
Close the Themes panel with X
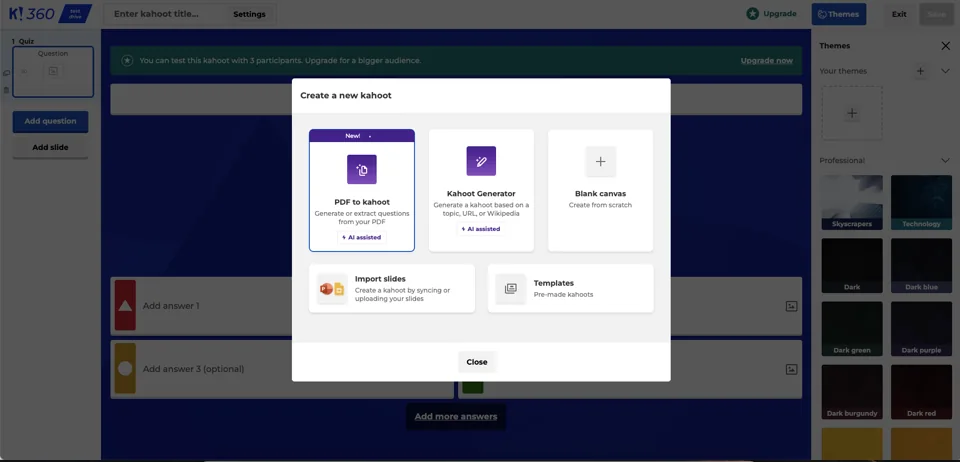(945, 45)
